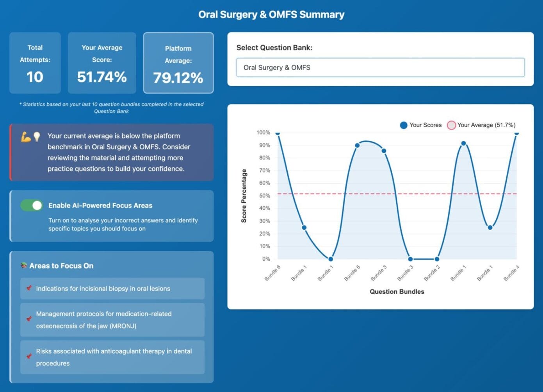Click the pin icon next to MRONJ protocols
543x392 pixels.
coord(29,319)
